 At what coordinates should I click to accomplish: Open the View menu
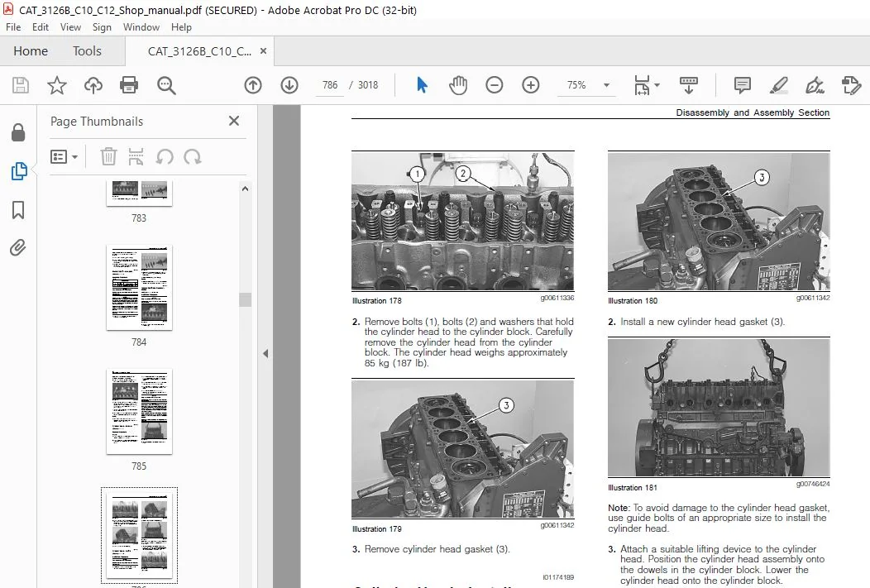point(70,26)
